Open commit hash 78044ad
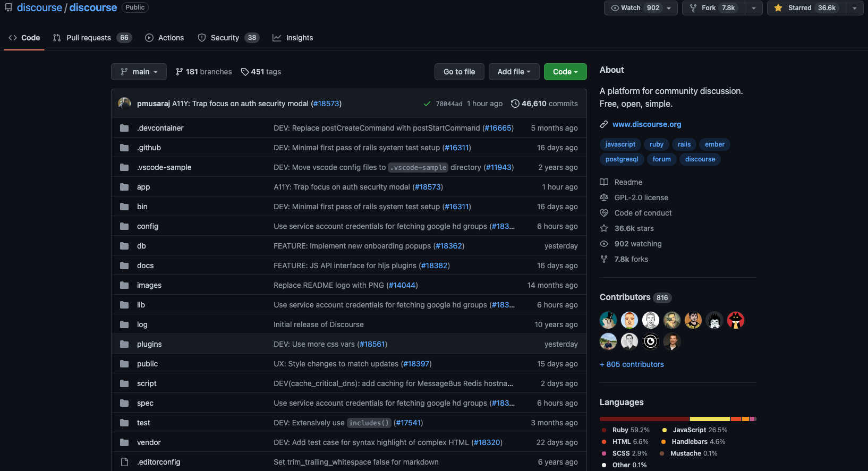868x471 pixels. click(449, 104)
